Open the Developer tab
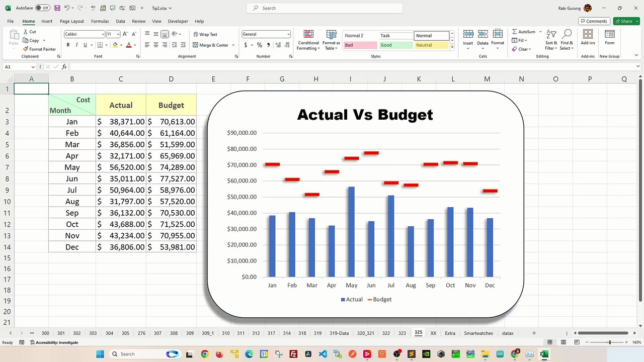This screenshot has height=362, width=644. pyautogui.click(x=178, y=21)
